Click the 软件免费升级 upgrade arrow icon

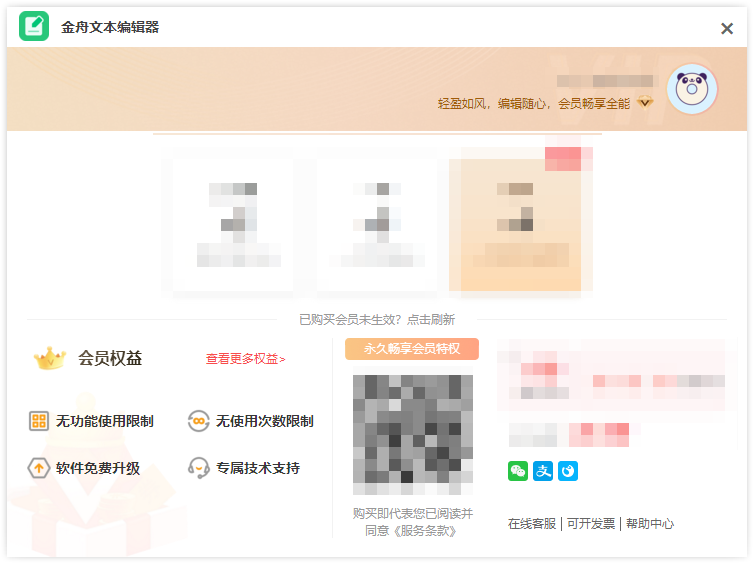click(38, 468)
